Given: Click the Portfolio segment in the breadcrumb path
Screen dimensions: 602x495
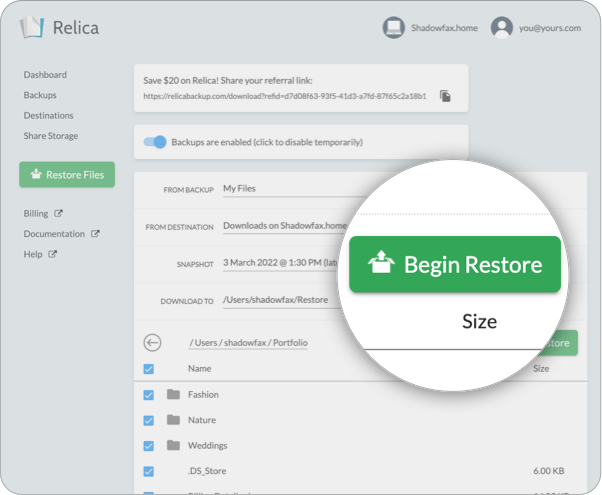Looking at the screenshot, I should pos(290,343).
